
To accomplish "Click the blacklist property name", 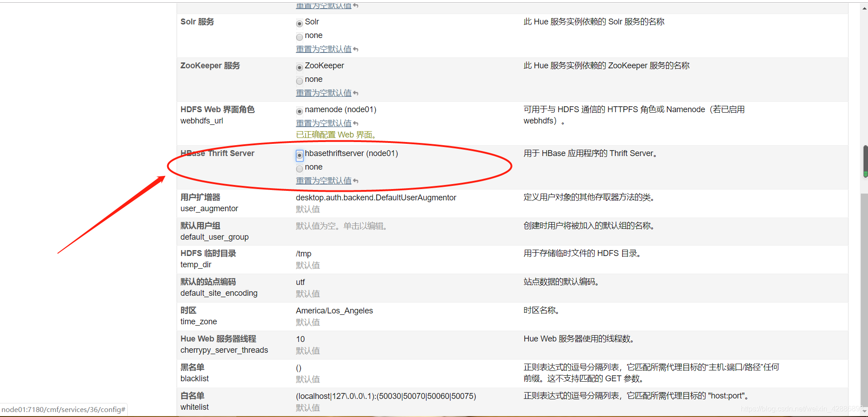I will pos(195,379).
